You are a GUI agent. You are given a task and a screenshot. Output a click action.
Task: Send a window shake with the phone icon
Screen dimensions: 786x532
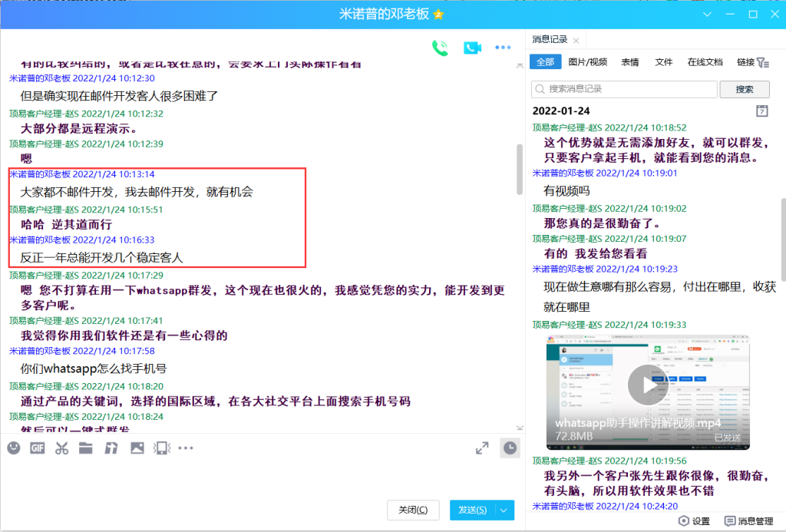(161, 448)
